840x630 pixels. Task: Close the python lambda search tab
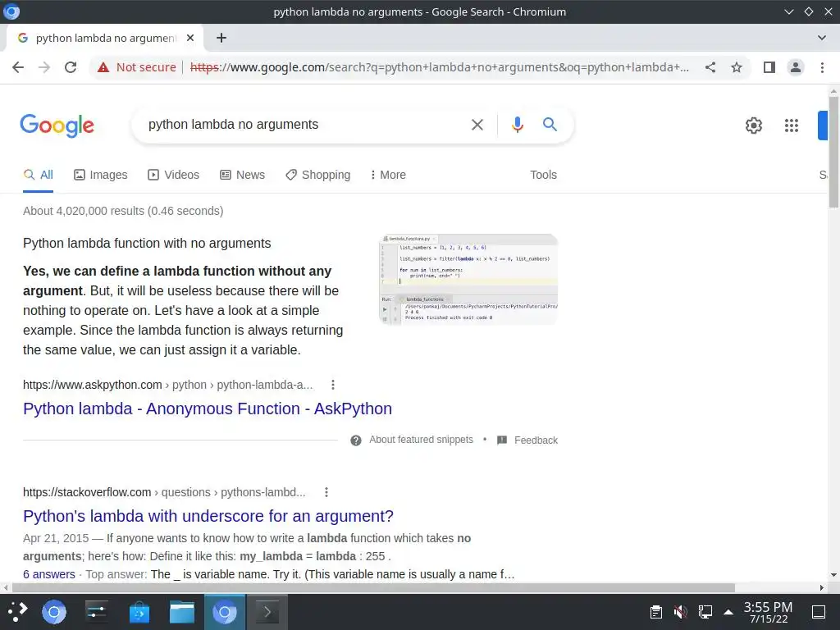tap(189, 38)
